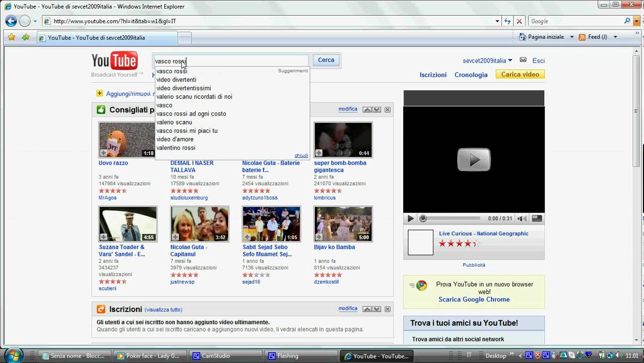Click the Internet Explorer Back arrow
The image size is (644, 363).
[11, 21]
